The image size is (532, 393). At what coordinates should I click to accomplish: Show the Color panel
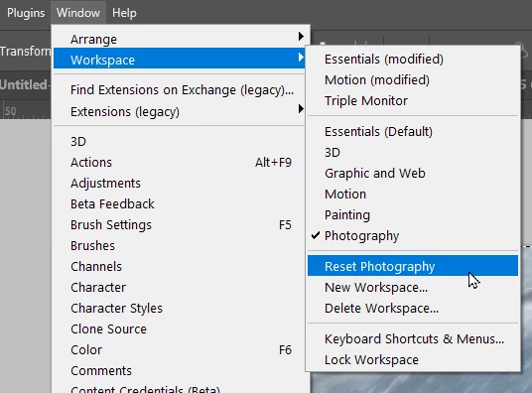click(179, 349)
